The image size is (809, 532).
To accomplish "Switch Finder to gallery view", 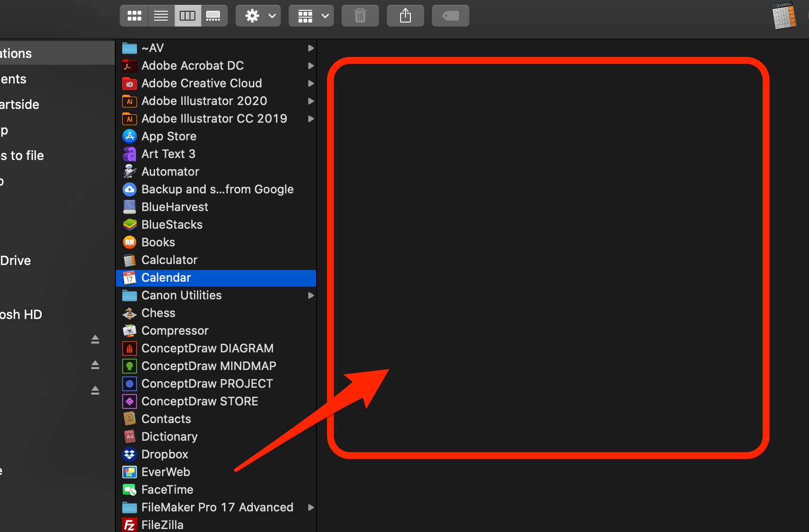I will coord(214,16).
